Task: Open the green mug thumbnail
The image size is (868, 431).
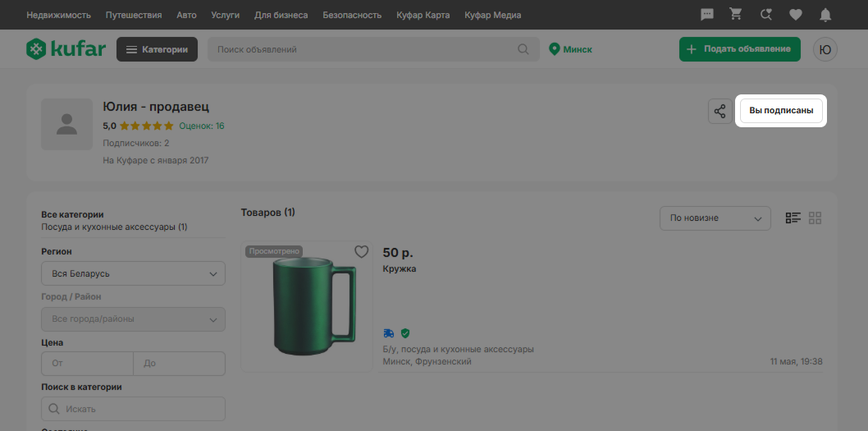Action: (307, 306)
